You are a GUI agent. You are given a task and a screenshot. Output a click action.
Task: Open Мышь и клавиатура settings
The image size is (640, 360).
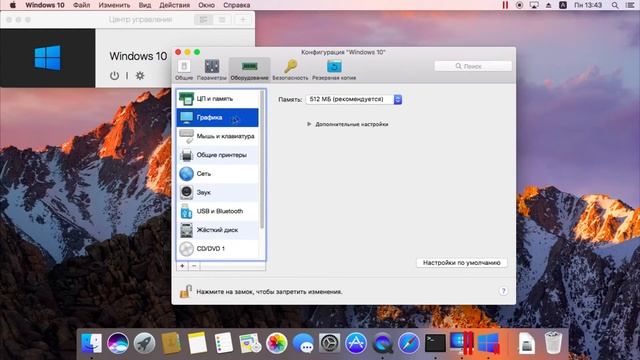(x=218, y=136)
